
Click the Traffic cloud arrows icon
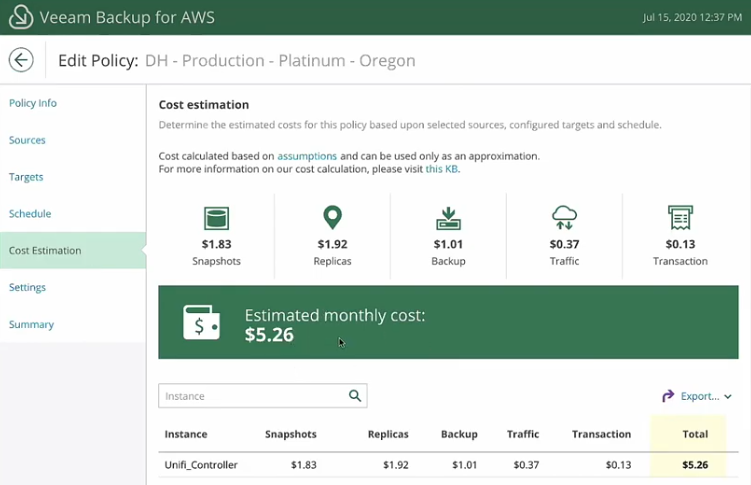[564, 218]
